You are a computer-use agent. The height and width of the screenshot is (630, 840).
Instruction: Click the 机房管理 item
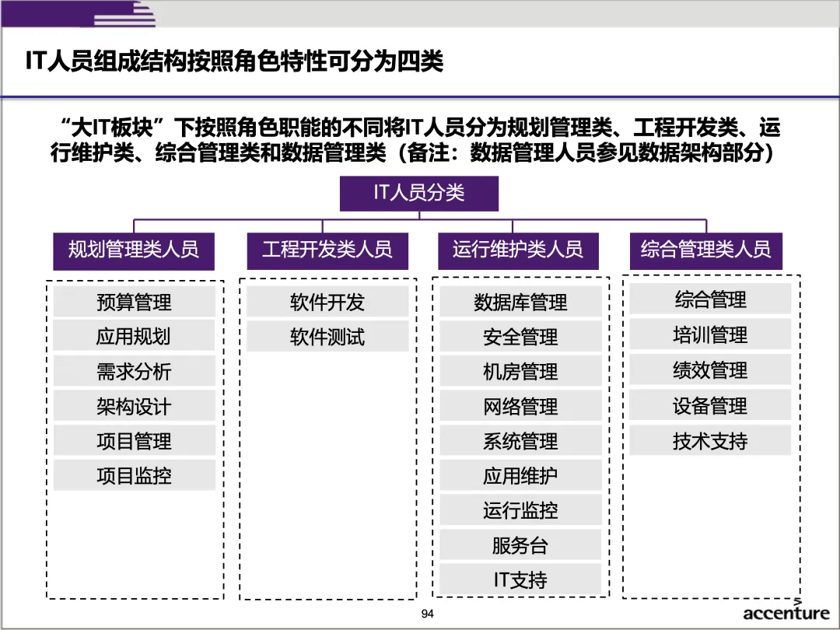tap(520, 371)
